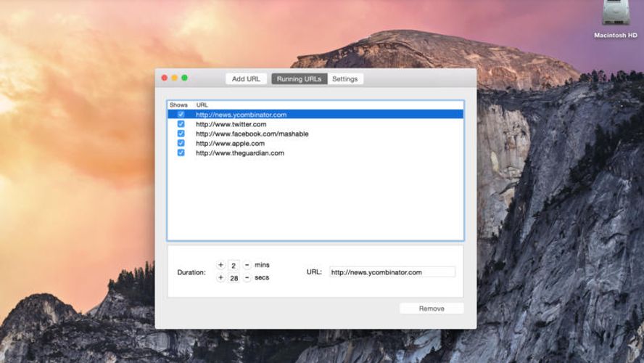Remove the selected URL
The width and height of the screenshot is (644, 363).
tap(432, 309)
